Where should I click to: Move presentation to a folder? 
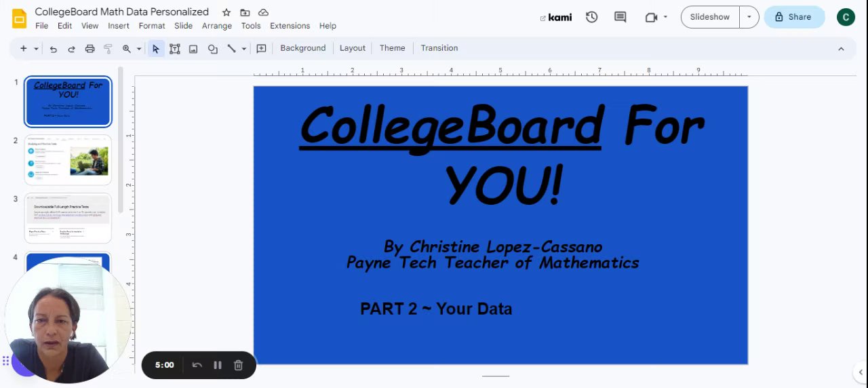click(245, 12)
